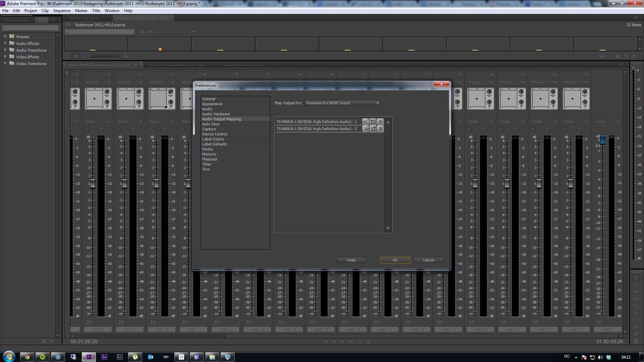The image size is (644, 362).
Task: Select Device Control preference category
Action: [x=235, y=134]
